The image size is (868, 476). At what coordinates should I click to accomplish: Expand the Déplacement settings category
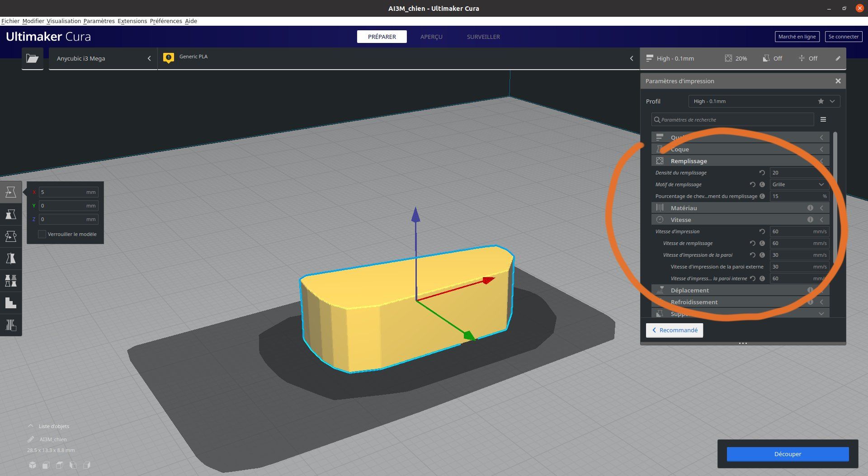(740, 290)
